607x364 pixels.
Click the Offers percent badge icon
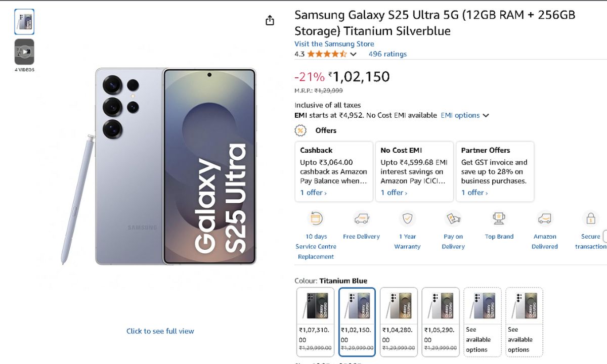tap(301, 130)
